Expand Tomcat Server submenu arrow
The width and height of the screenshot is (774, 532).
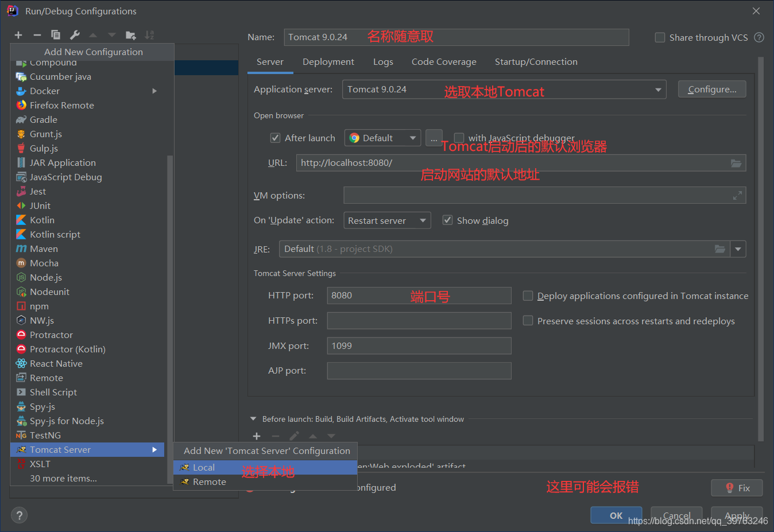[154, 449]
